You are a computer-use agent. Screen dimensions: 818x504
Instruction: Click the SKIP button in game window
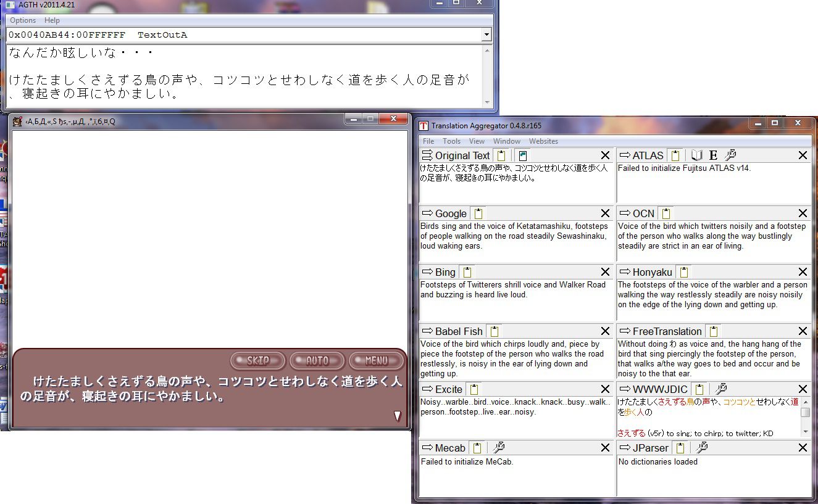tap(258, 360)
